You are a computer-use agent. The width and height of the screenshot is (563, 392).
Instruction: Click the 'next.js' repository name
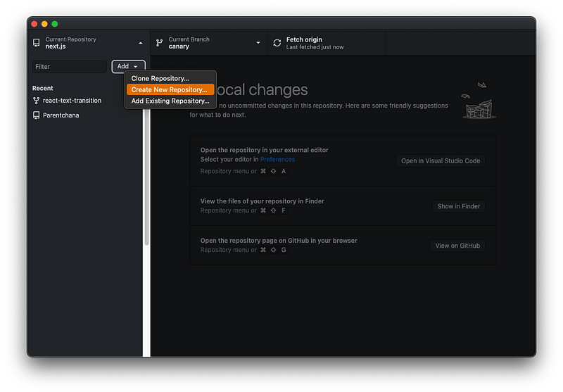pyautogui.click(x=56, y=46)
